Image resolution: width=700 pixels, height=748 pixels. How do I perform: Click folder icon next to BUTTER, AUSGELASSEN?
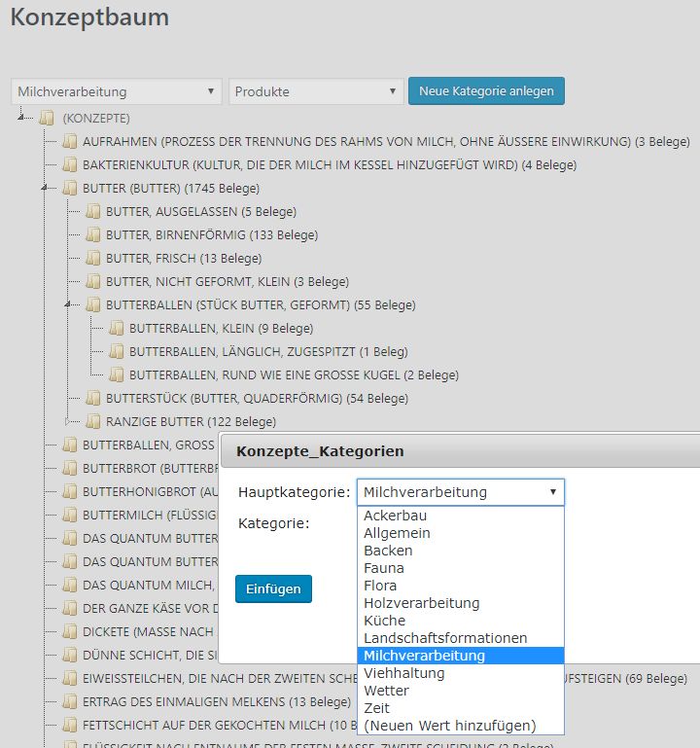click(93, 211)
